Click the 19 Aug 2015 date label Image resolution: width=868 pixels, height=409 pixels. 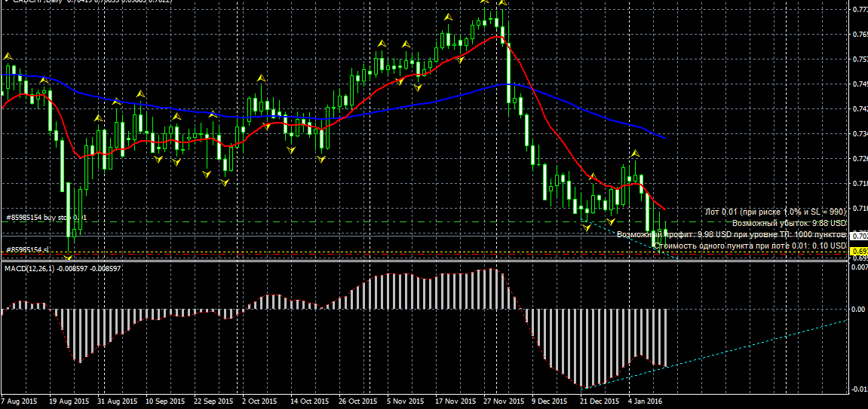(x=69, y=401)
